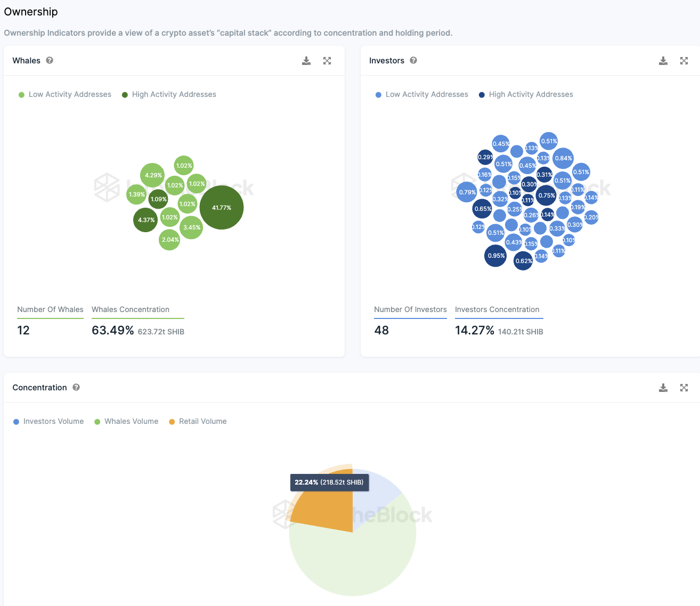Download the Concentration chart data
Screen dimensions: 700x606
pyautogui.click(x=663, y=388)
